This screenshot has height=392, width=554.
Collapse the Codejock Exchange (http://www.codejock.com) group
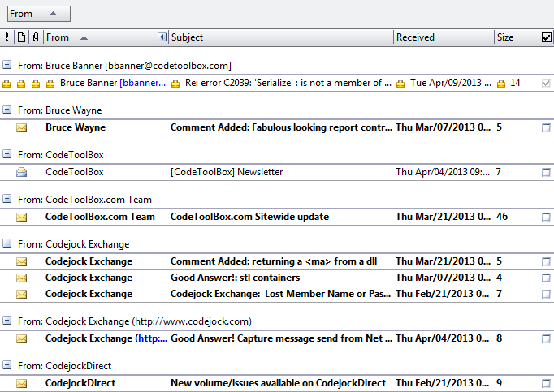tap(7, 321)
